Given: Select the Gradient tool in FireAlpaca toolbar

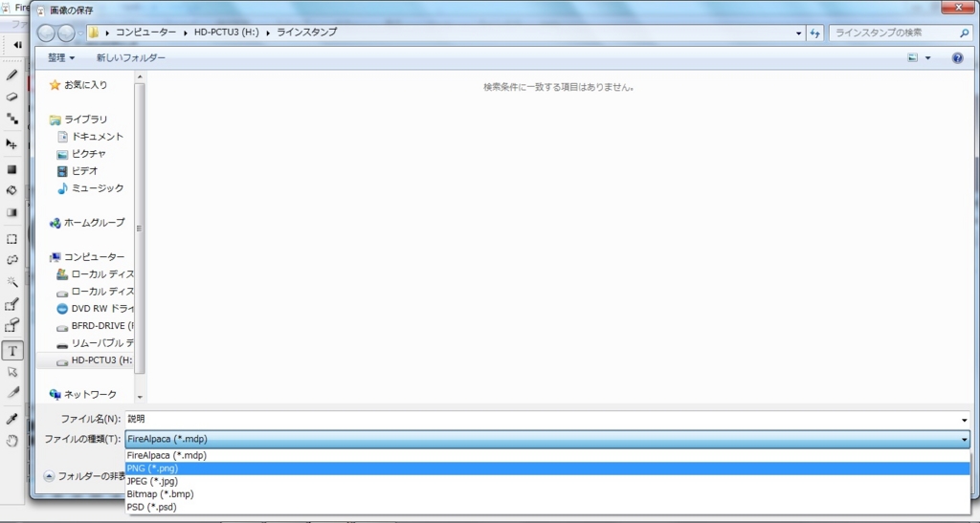Looking at the screenshot, I should pyautogui.click(x=11, y=212).
